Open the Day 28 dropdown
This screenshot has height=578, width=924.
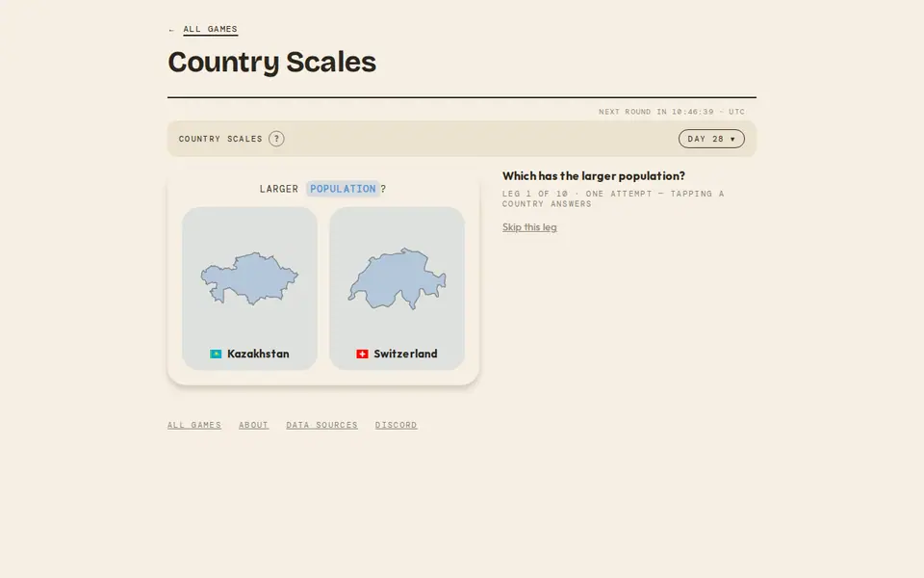click(x=711, y=139)
